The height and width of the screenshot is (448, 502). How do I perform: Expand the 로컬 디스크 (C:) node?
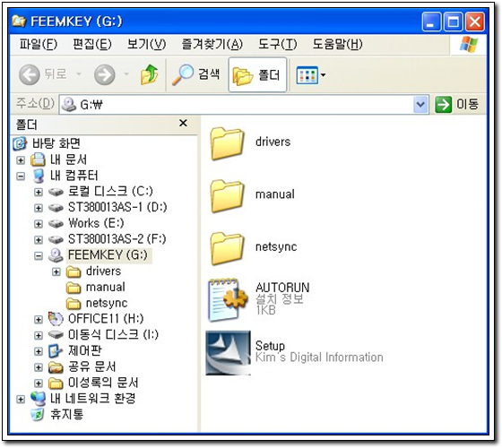39,192
